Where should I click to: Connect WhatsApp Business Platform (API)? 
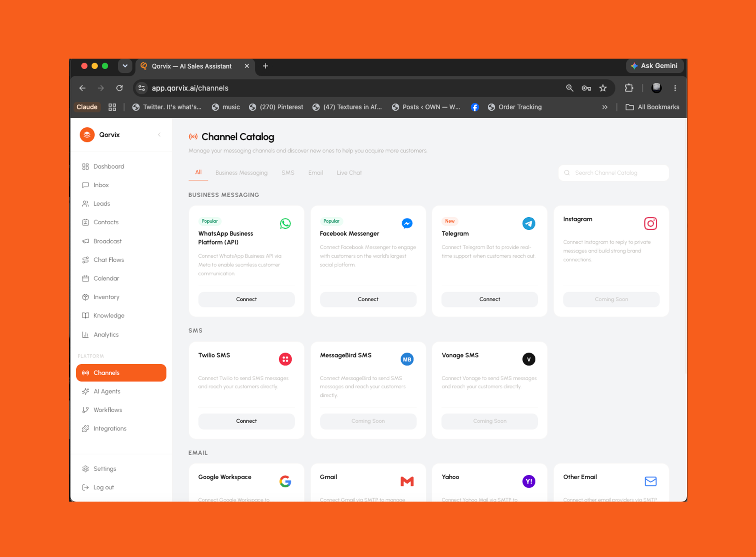coord(246,299)
